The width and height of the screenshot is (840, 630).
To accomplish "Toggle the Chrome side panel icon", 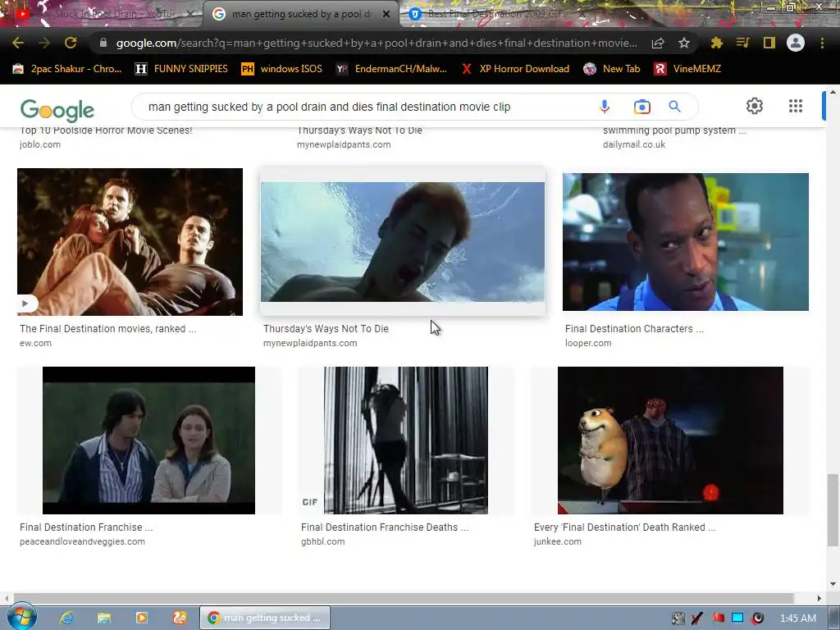I will coord(769,43).
